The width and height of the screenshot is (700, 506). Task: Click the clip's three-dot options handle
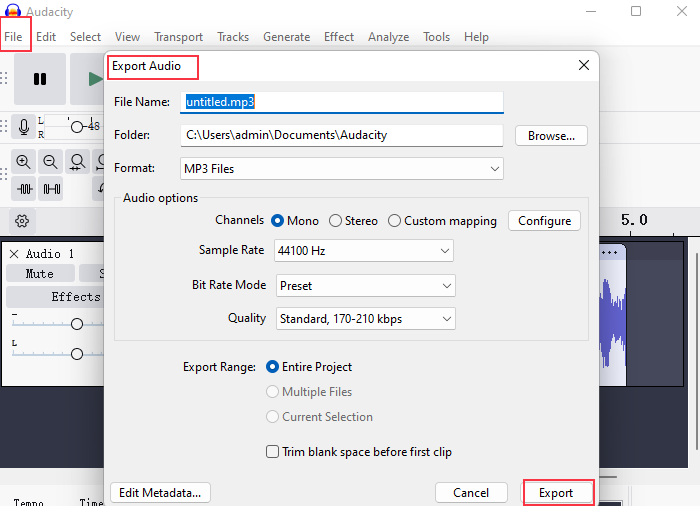(x=609, y=252)
